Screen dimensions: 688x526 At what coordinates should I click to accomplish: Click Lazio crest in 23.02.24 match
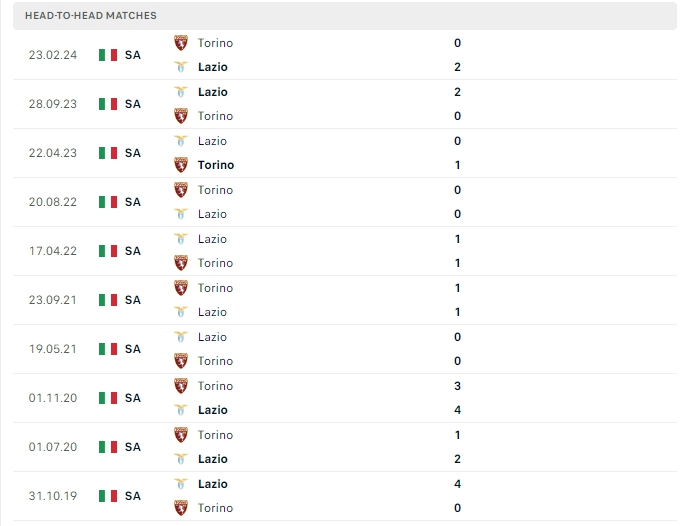pos(181,67)
